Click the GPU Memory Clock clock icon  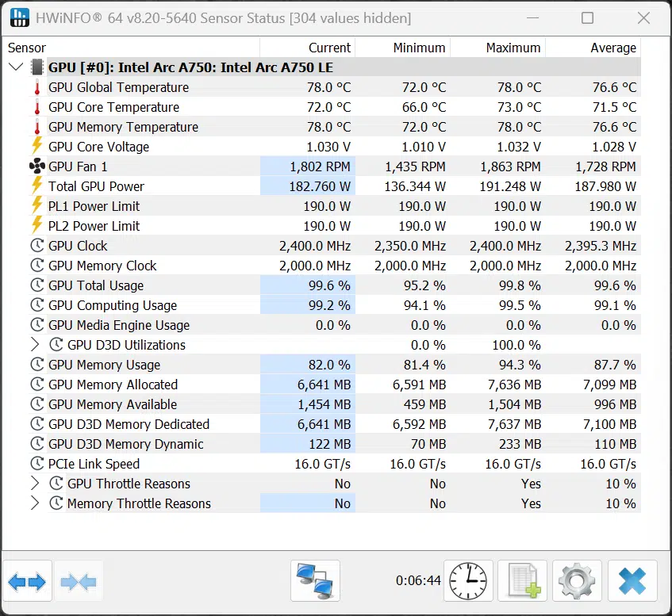point(37,265)
